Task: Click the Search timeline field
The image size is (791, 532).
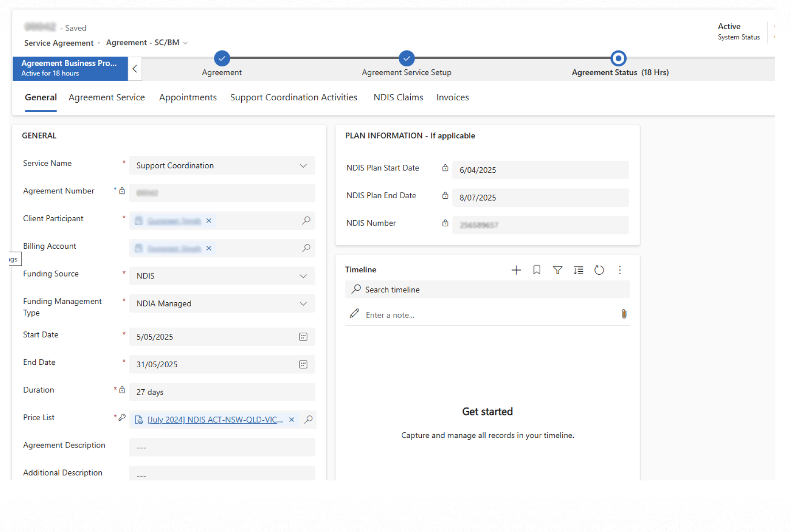Action: (x=487, y=290)
